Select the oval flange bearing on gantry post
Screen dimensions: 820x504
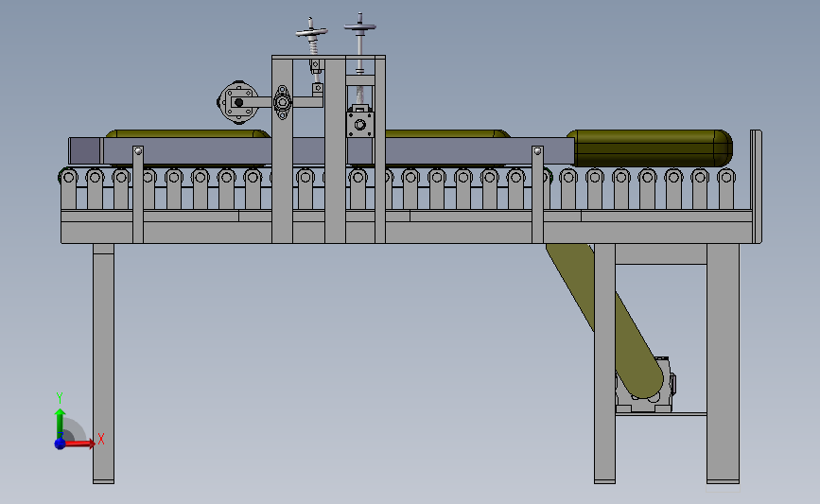click(283, 102)
